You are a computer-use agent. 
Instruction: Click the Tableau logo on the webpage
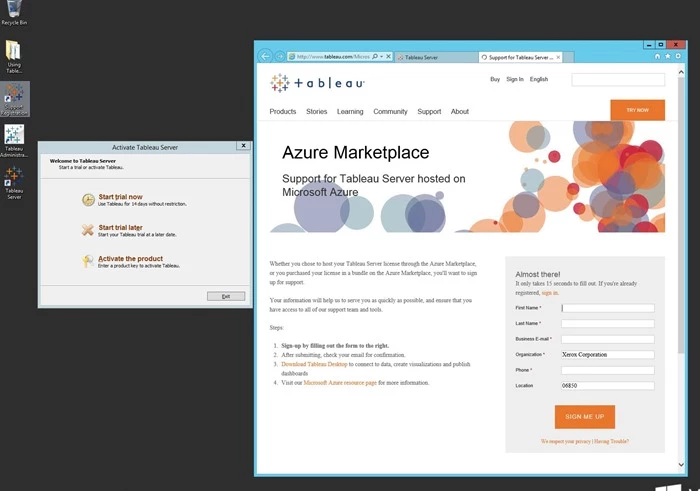pos(317,83)
